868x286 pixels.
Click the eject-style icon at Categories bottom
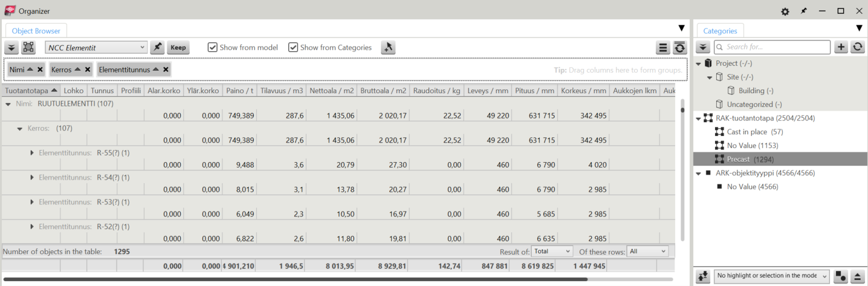pyautogui.click(x=857, y=276)
